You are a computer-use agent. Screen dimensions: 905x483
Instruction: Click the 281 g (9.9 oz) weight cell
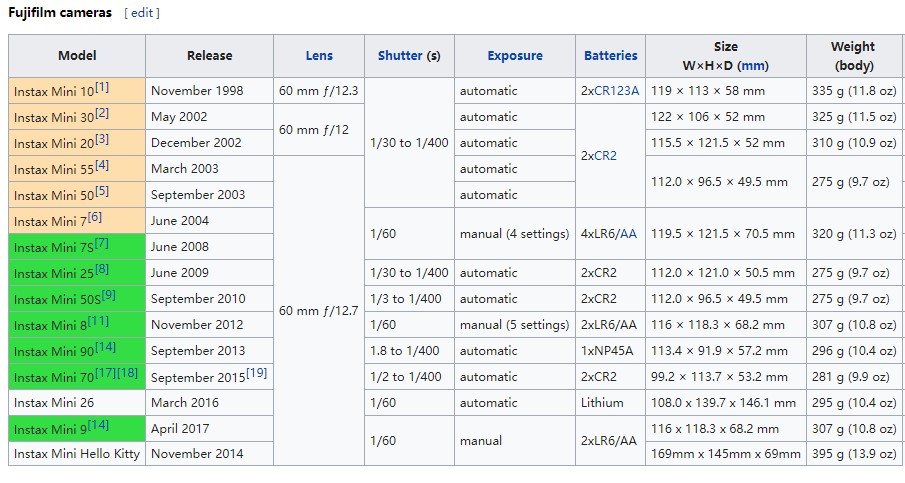tap(855, 376)
